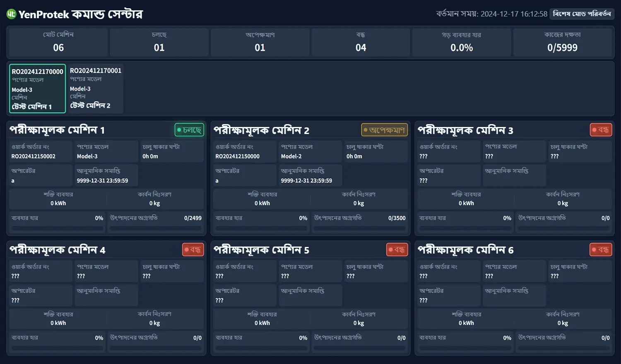
Task: Click the বিশেষ মোড পরিবর্তন button
Action: [582, 14]
